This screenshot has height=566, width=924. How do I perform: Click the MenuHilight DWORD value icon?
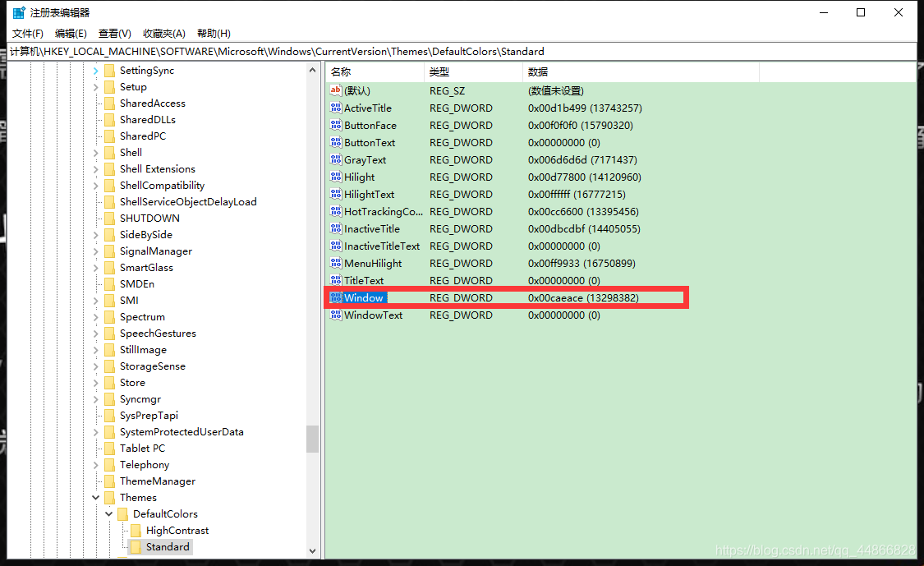click(x=336, y=263)
